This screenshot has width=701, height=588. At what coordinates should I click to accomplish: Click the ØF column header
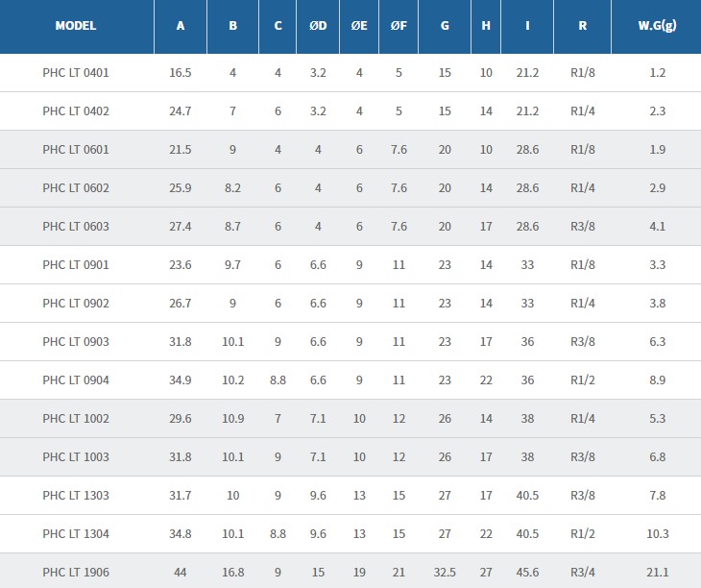coord(399,26)
